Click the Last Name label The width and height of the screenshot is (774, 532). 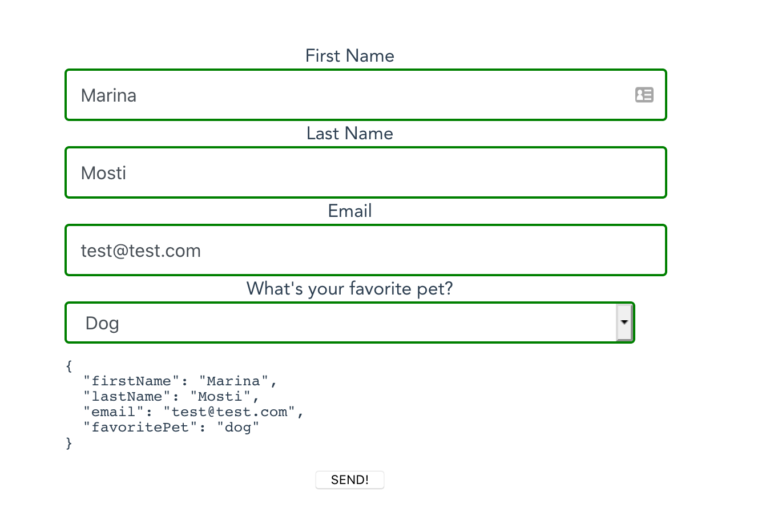[x=349, y=133]
